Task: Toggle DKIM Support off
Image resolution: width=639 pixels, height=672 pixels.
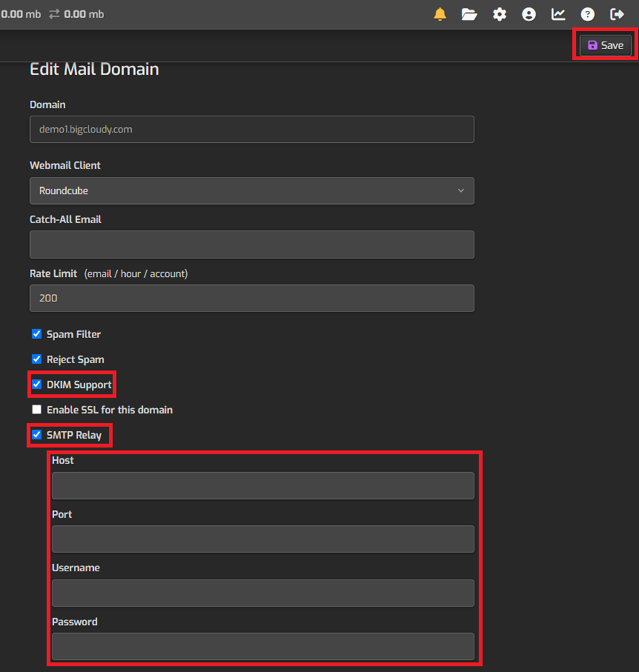Action: [37, 384]
